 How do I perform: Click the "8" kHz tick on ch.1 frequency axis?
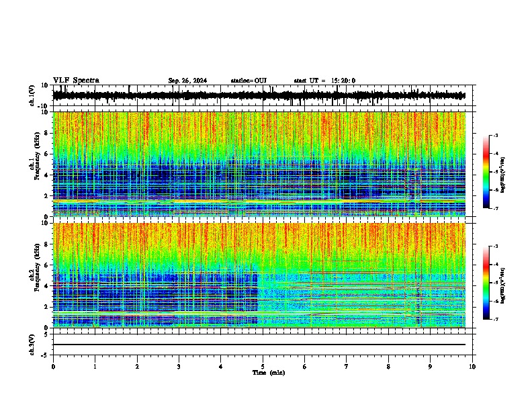(x=47, y=133)
